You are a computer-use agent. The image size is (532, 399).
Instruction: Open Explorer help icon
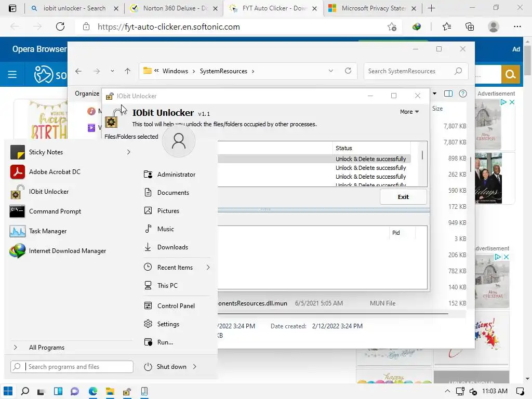point(463,94)
